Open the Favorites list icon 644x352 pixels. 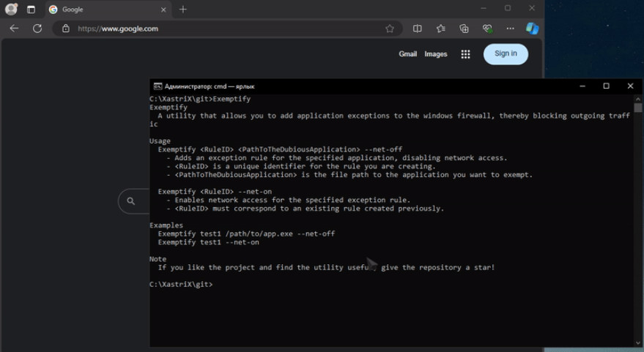(441, 29)
